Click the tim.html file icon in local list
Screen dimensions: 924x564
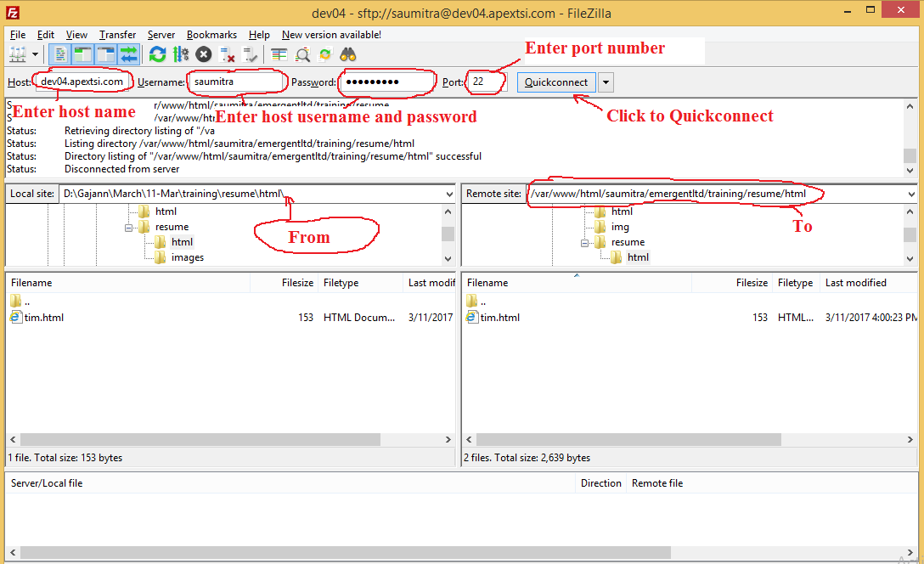tap(15, 317)
